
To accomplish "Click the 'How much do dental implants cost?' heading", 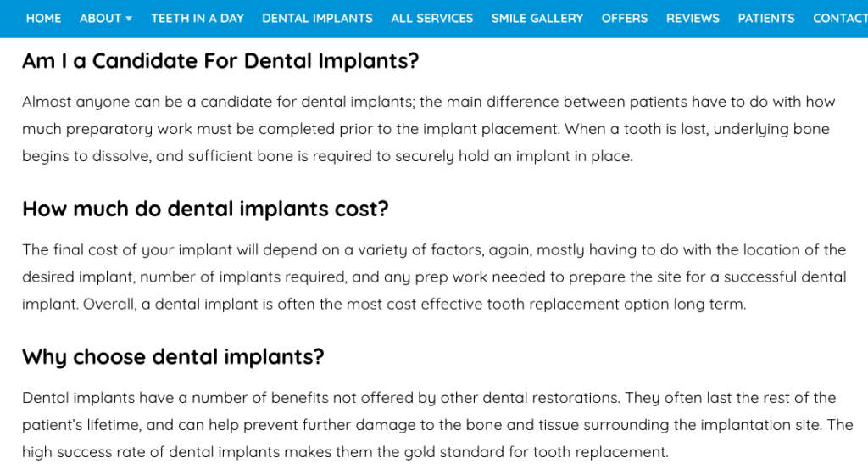I will [205, 210].
